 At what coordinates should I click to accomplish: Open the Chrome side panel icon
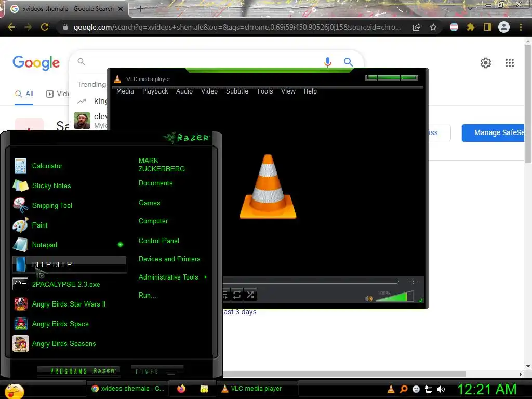(x=487, y=27)
